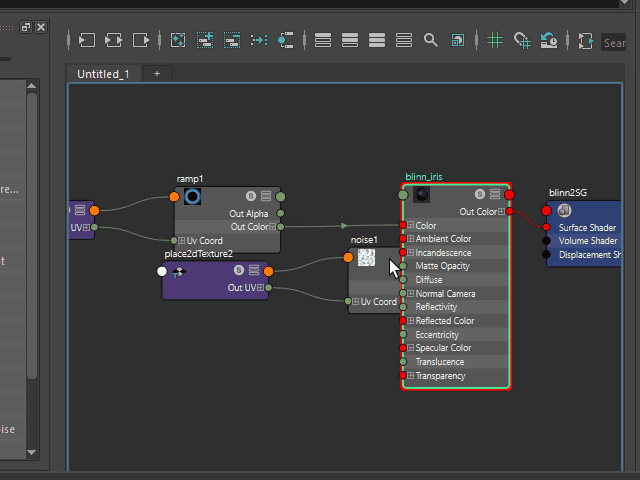Select the simple node view mode icon

323,41
